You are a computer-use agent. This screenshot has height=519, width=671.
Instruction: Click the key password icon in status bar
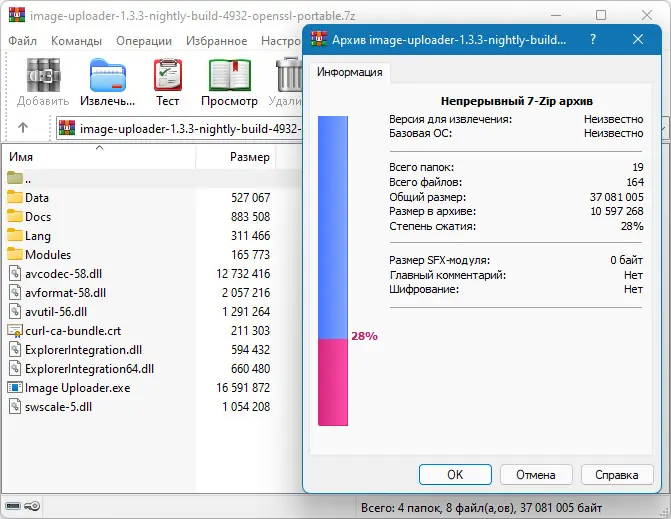[32, 506]
